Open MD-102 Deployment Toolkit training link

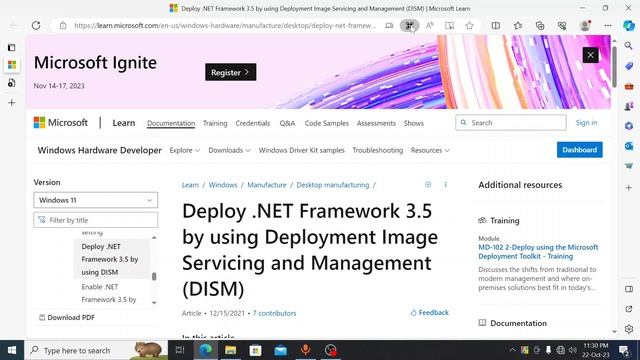538,252
